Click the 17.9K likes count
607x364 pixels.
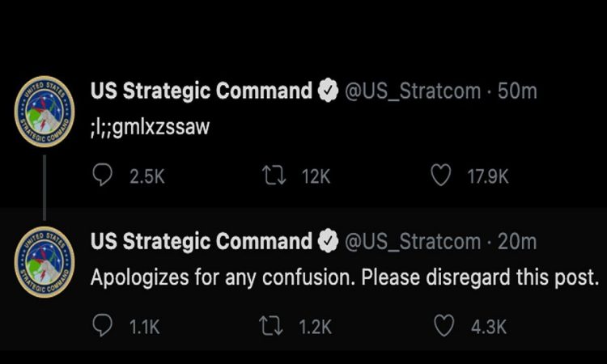pos(488,177)
